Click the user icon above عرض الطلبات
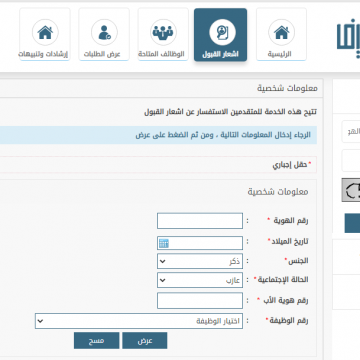The image size is (360, 360). point(104,32)
